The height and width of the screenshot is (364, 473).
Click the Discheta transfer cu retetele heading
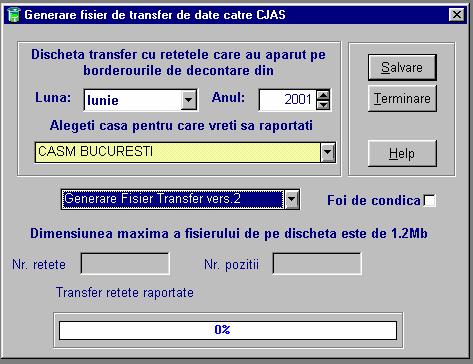click(178, 62)
